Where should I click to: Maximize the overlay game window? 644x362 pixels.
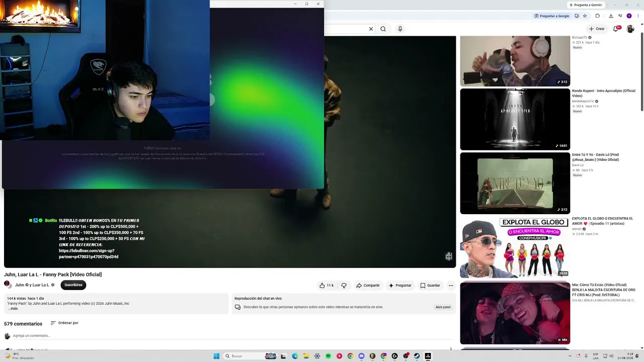pos(306,4)
